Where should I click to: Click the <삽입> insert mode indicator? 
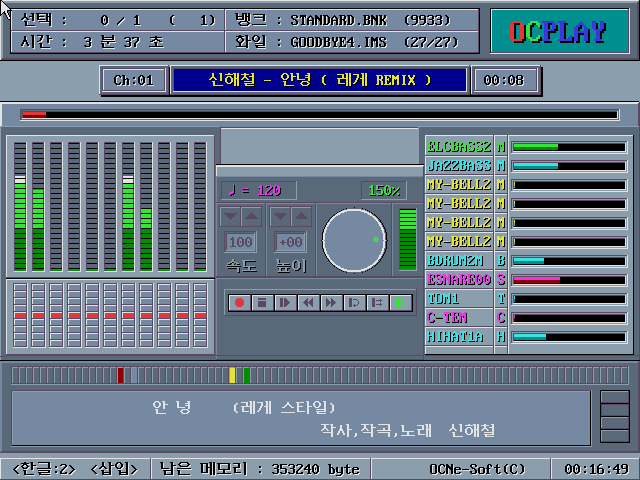(x=114, y=469)
